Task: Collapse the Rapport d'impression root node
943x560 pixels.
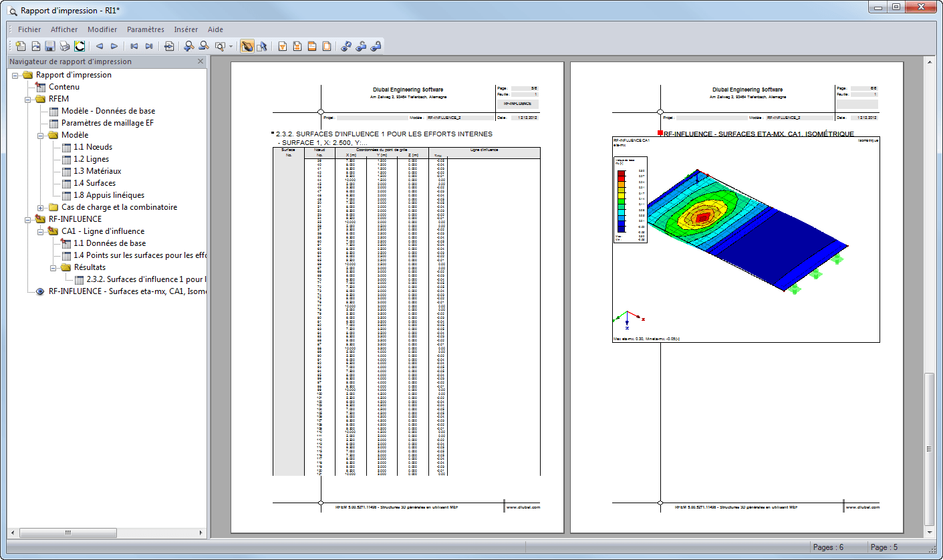Action: click(15, 75)
